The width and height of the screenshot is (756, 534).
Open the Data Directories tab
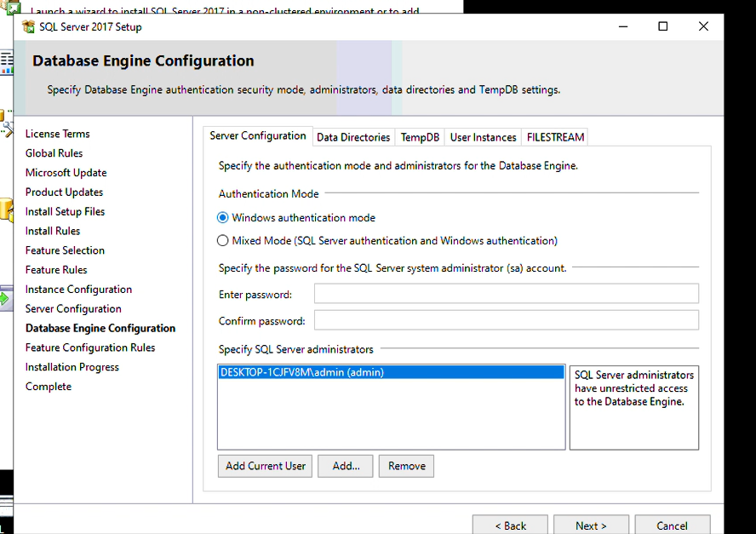click(353, 137)
